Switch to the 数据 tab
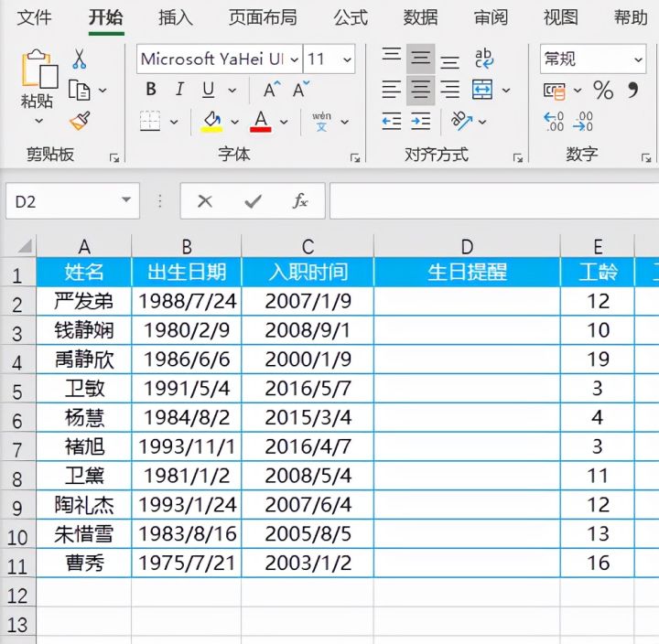 pos(421,17)
